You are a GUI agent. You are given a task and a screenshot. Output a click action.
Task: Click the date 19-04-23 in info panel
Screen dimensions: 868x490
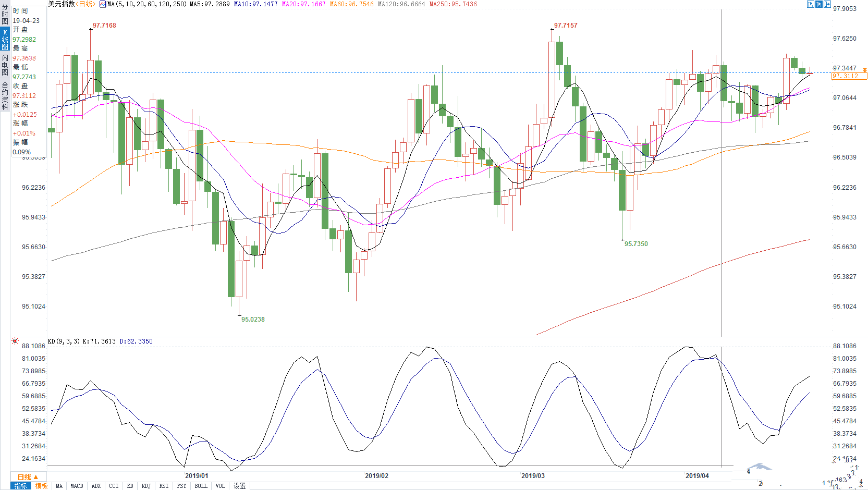26,21
